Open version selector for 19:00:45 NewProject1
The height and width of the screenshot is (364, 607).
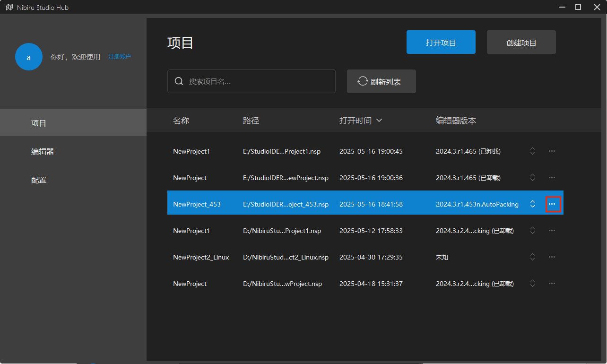[x=533, y=151]
